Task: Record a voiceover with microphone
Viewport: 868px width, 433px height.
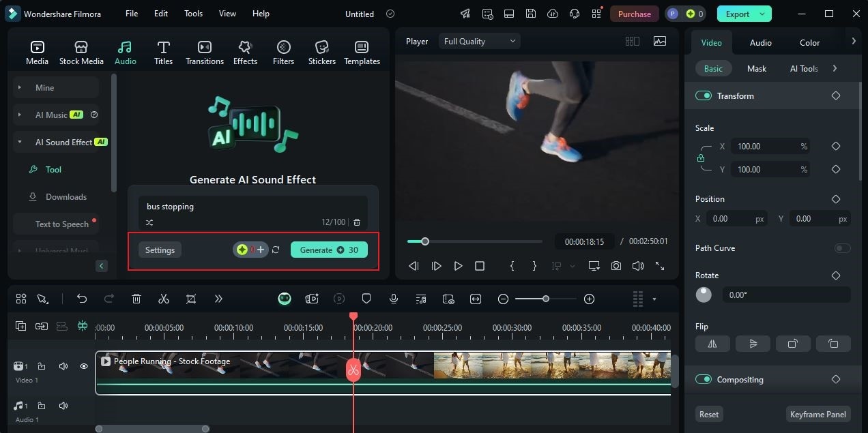Action: tap(394, 299)
